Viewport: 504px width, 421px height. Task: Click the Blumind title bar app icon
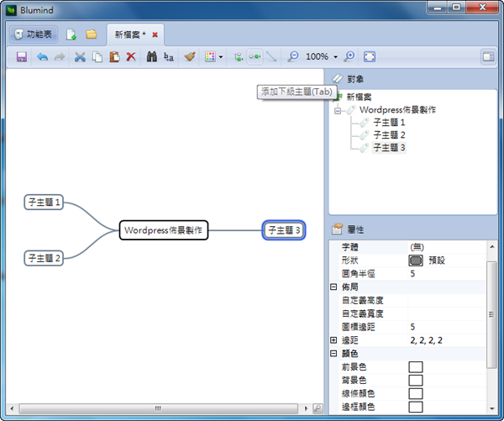(x=11, y=10)
